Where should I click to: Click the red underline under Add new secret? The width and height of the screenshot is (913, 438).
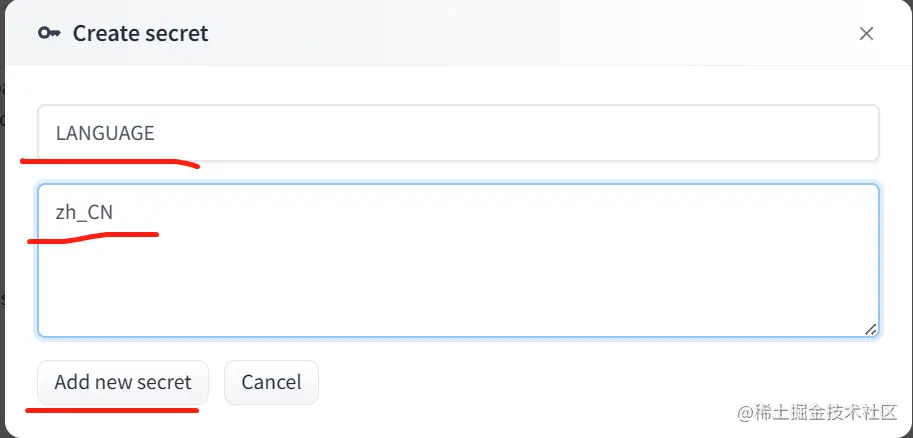point(112,408)
